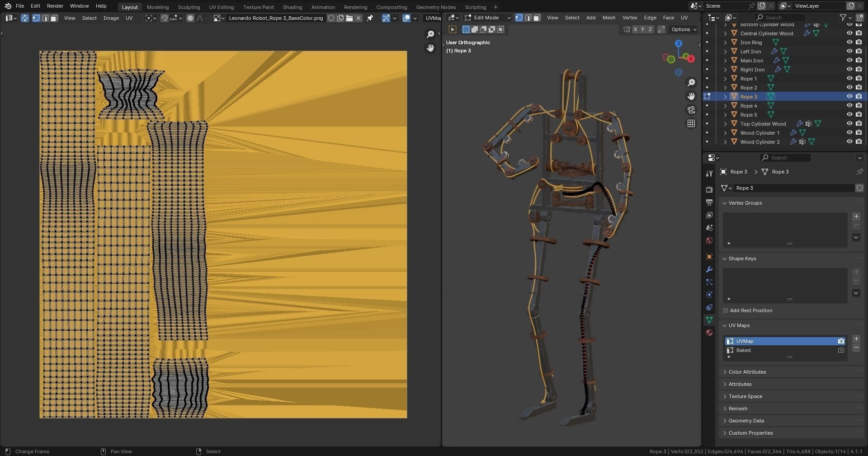Switch to the UV Editing workspace tab
Image resolution: width=868 pixels, height=456 pixels.
[222, 7]
